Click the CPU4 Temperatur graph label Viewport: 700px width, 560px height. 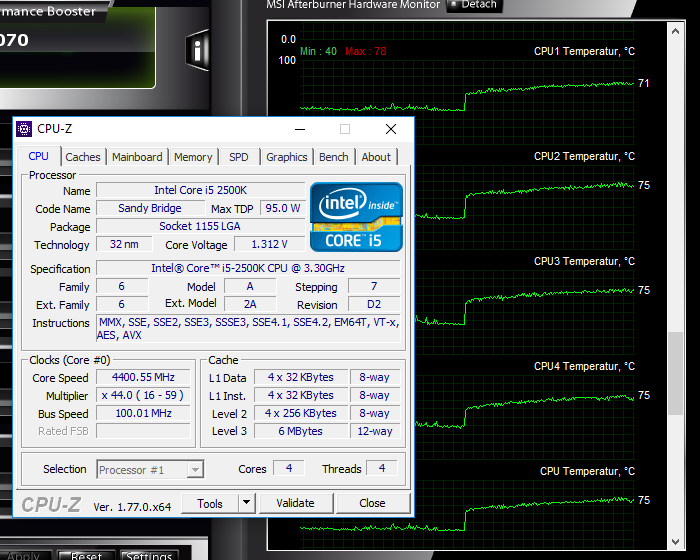584,366
